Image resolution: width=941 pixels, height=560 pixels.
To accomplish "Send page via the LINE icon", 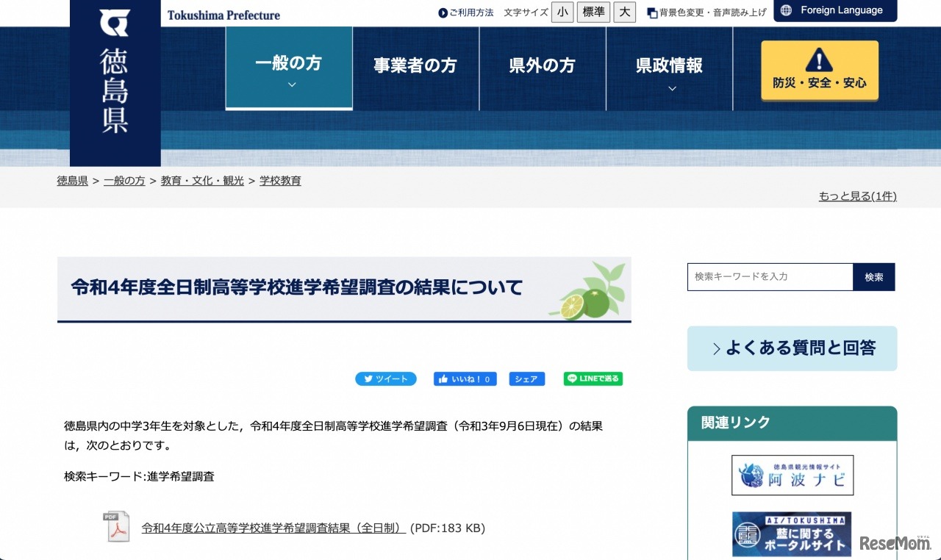I will 572,378.
